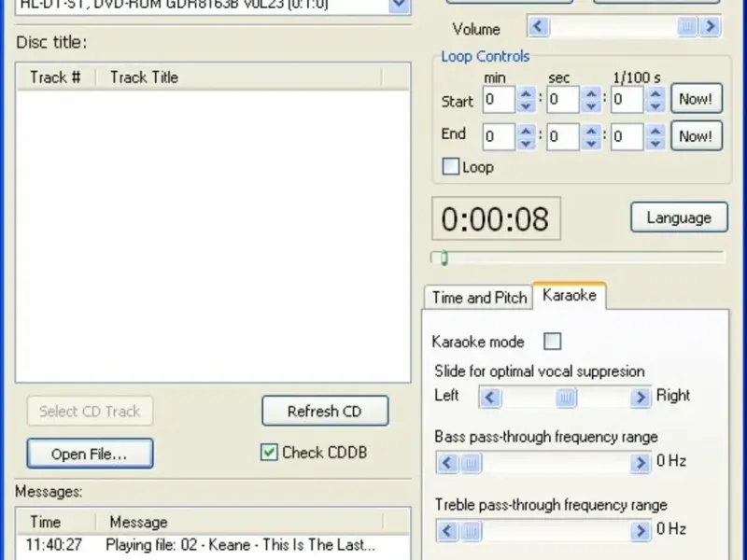Set loop End with Now! button
Screen dimensions: 747x560
[696, 135]
